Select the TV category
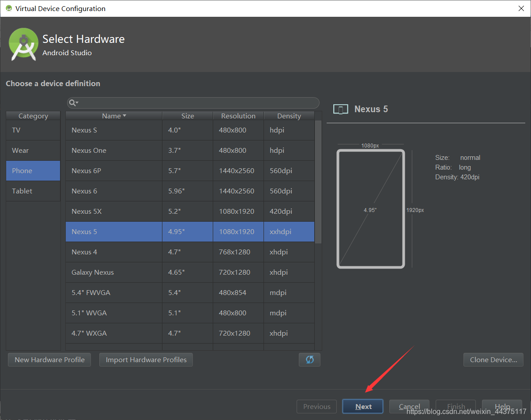The height and width of the screenshot is (420, 531). [33, 130]
